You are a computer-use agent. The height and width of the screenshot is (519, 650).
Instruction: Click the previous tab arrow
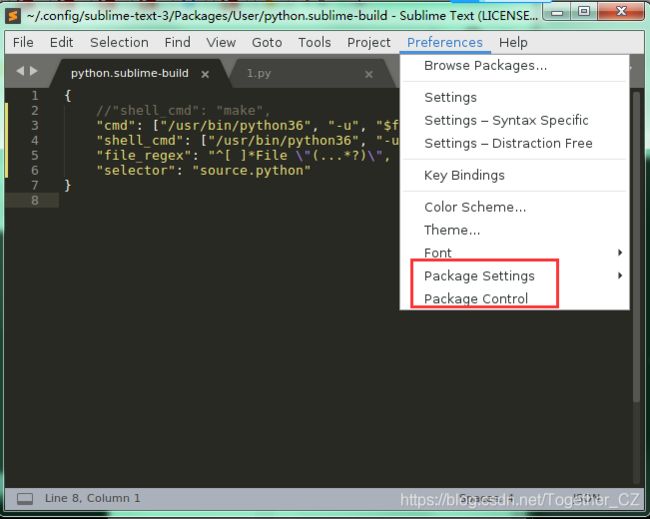pos(19,71)
